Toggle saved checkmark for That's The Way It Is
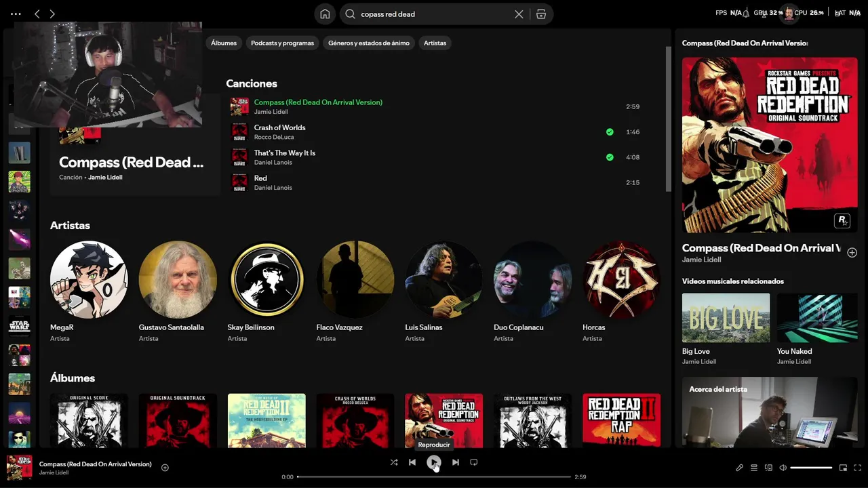This screenshot has width=868, height=488. 610,157
